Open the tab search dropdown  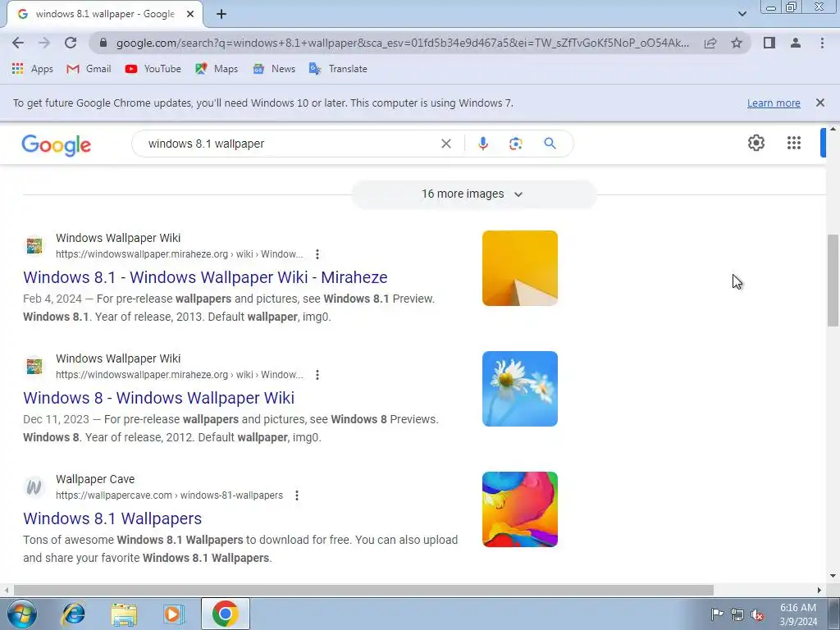[x=742, y=14]
